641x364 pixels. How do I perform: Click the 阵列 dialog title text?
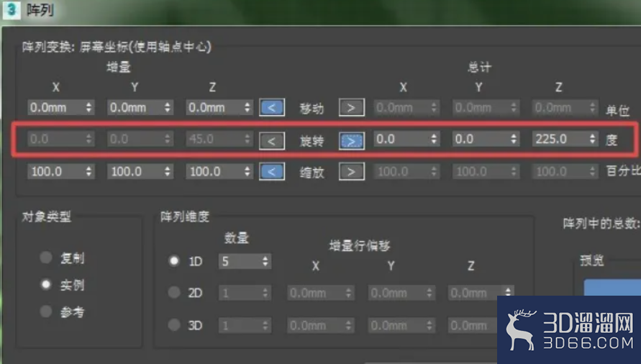(x=40, y=9)
